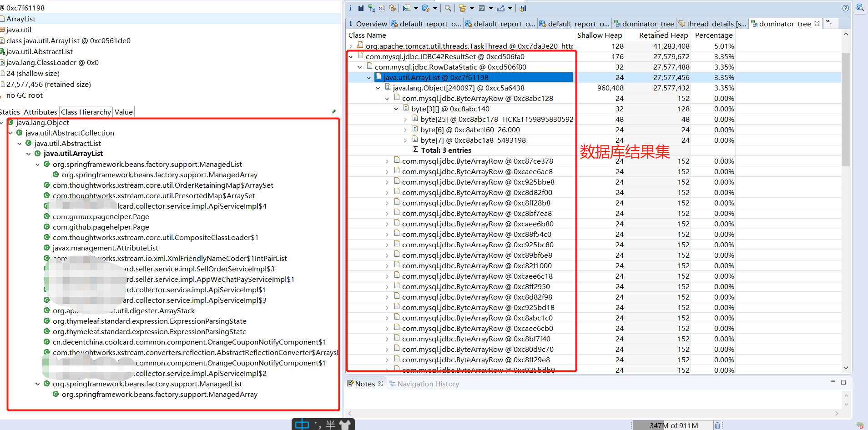Select org.springframework ManagedArray under first ManagedList
868x430 pixels.
(159, 175)
